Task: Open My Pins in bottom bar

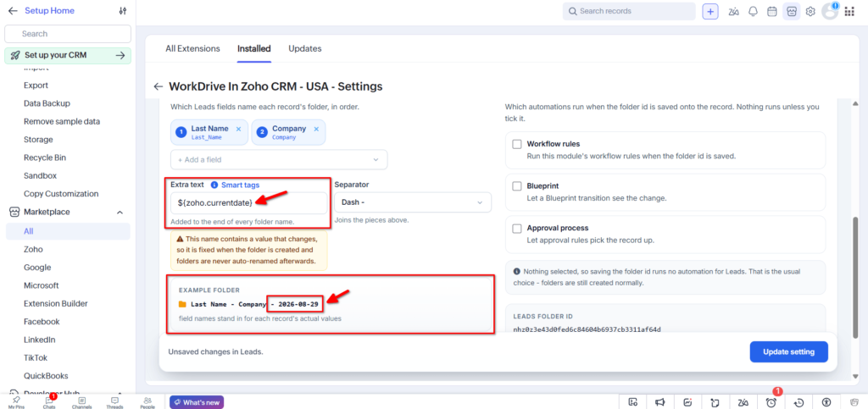Action: point(16,402)
